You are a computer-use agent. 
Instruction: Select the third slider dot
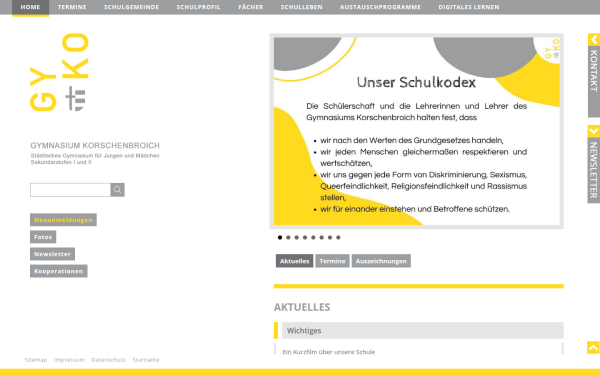click(297, 237)
